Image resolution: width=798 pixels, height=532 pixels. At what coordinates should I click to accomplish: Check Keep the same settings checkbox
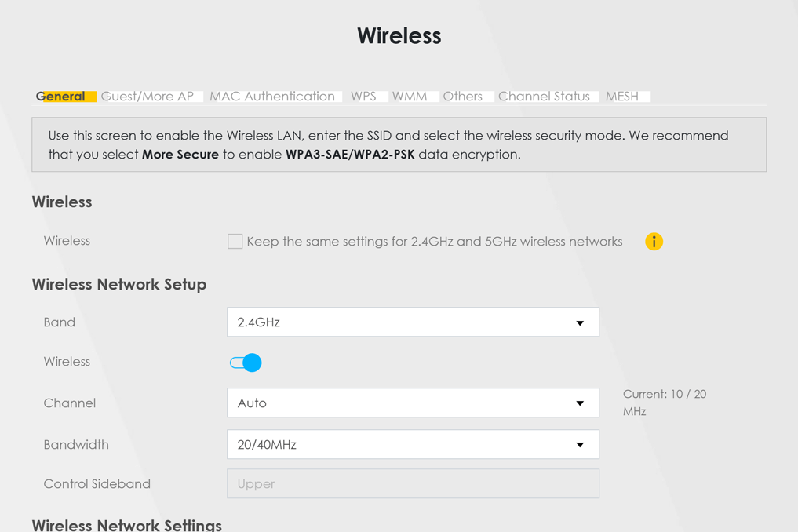coord(235,242)
